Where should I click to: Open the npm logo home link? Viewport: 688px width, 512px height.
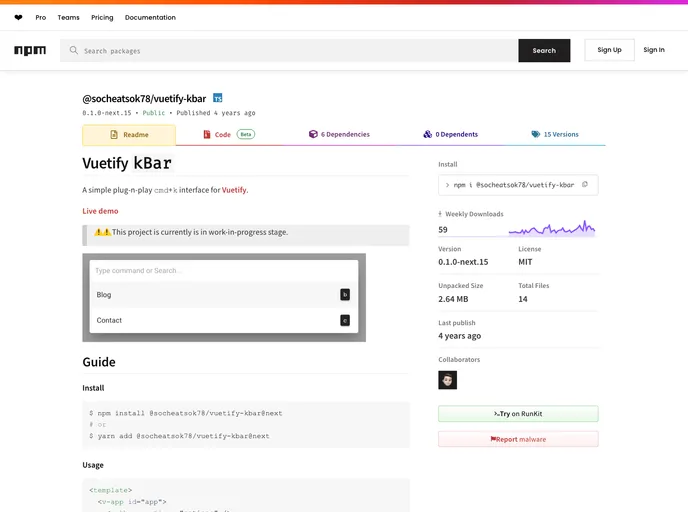coord(30,50)
